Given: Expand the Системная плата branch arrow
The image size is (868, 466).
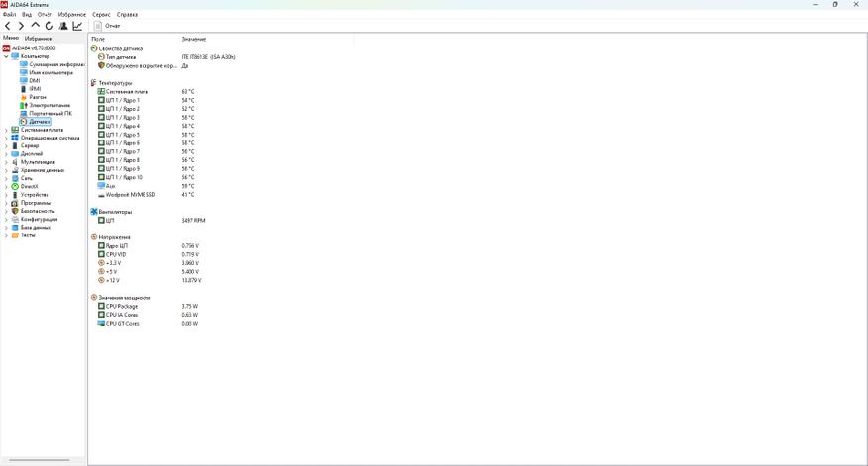Looking at the screenshot, I should click(x=6, y=130).
